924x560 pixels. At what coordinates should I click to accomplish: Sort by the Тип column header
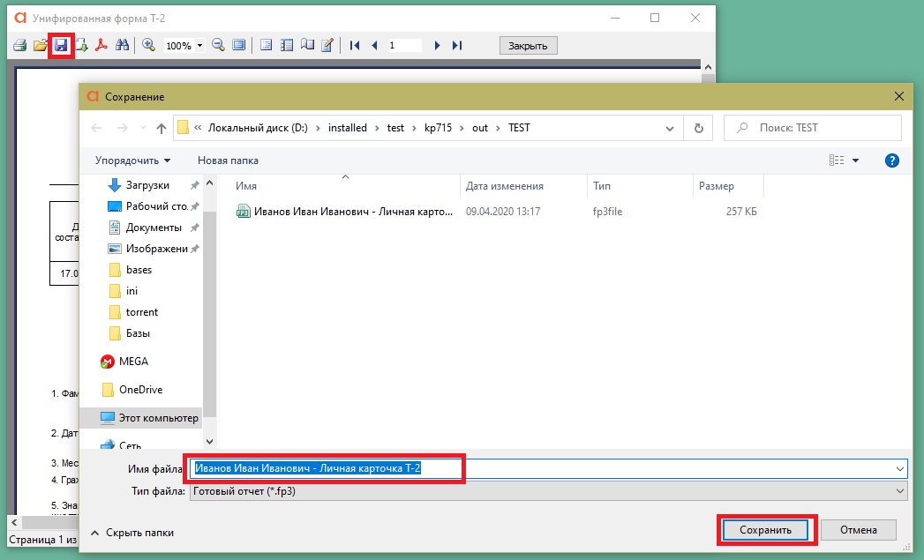[x=602, y=186]
